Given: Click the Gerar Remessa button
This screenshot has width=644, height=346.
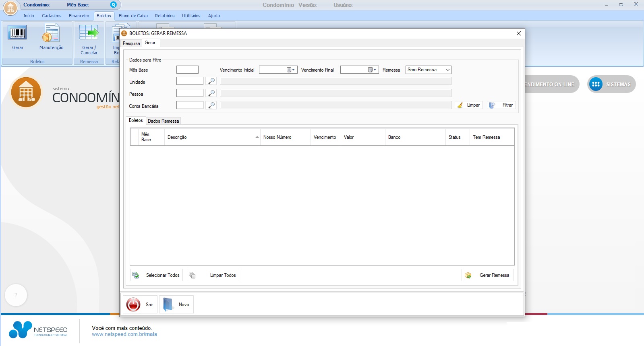Looking at the screenshot, I should click(488, 275).
